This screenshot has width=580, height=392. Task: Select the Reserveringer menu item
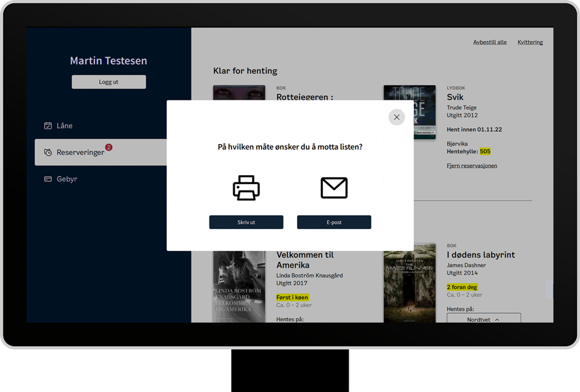tap(81, 153)
